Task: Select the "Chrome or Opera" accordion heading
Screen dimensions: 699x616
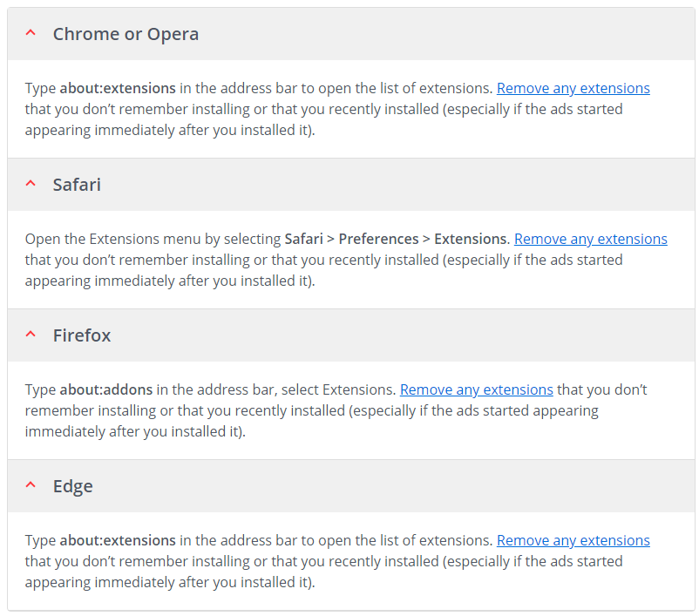Action: tap(126, 34)
